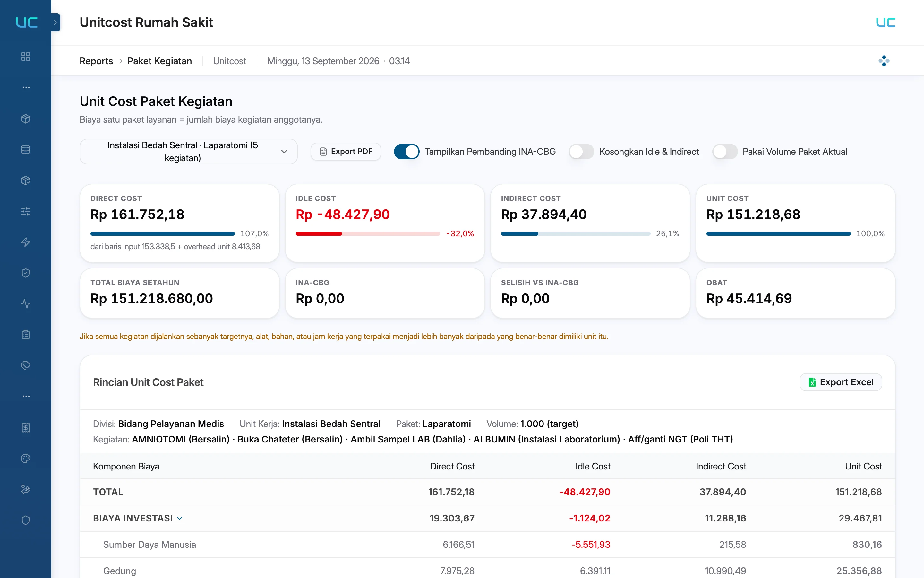Collapse the BIAYA INVESTASI row chevron

(180, 518)
